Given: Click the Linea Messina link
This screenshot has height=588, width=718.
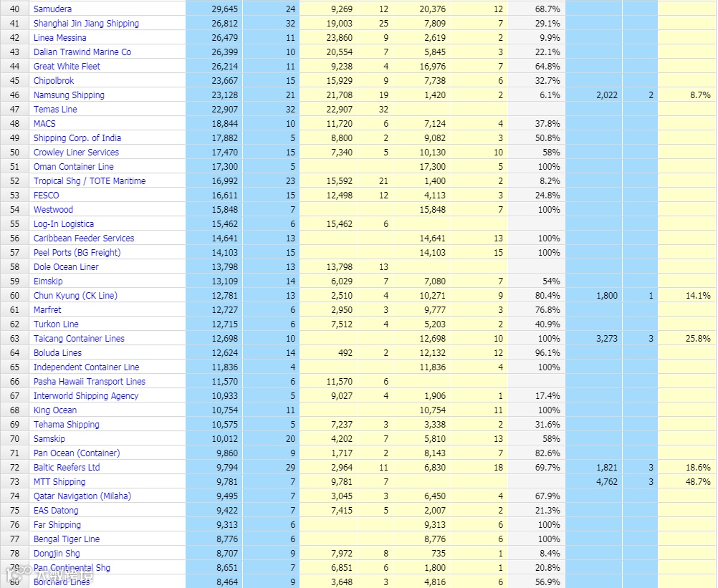Looking at the screenshot, I should point(59,37).
